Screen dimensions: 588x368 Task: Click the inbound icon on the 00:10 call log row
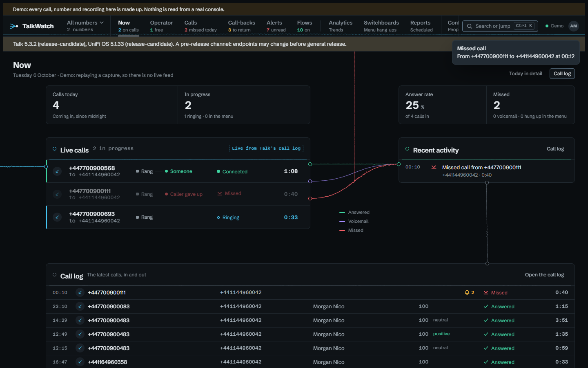pos(80,292)
